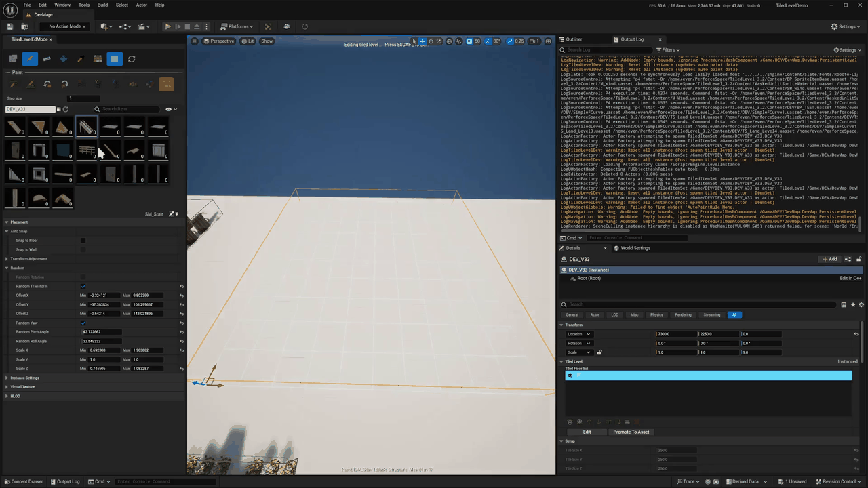
Task: Select the fence item thumbnail
Action: coord(86,150)
